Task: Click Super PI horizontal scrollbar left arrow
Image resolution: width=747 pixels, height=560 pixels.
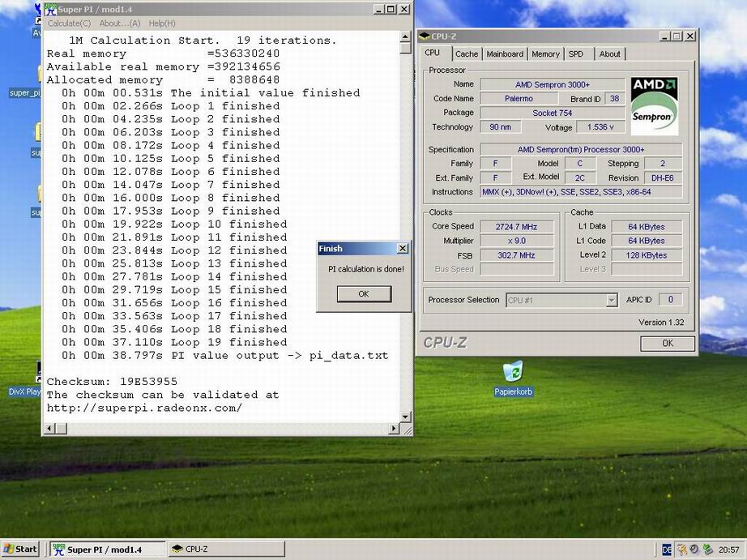Action: (x=49, y=429)
